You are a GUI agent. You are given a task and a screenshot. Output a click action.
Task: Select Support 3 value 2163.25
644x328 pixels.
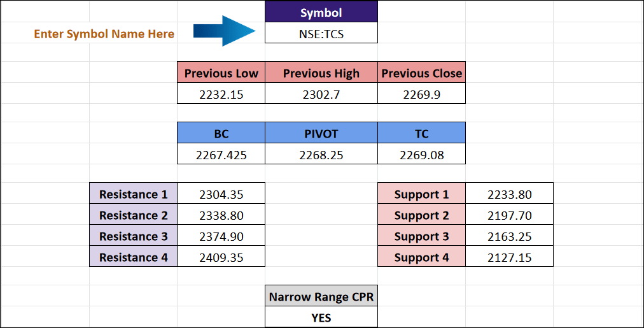[x=509, y=235]
